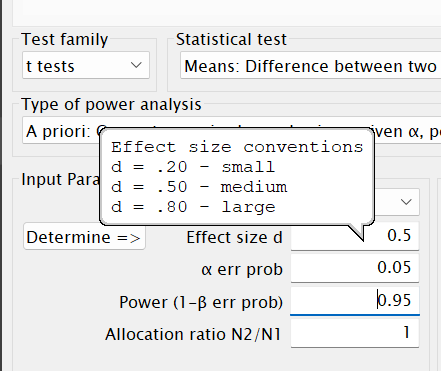Expand the Statistical test combo box
Image resolution: width=441 pixels, height=371 pixels.
[311, 65]
